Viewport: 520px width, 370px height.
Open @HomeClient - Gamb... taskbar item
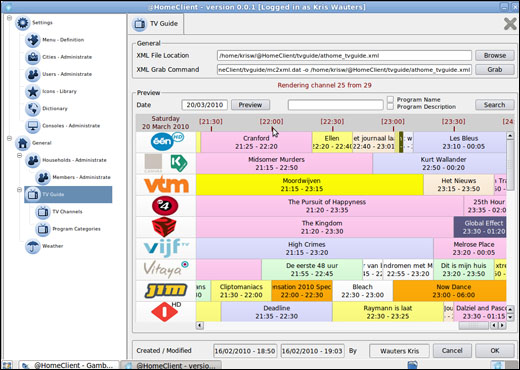tap(69, 365)
